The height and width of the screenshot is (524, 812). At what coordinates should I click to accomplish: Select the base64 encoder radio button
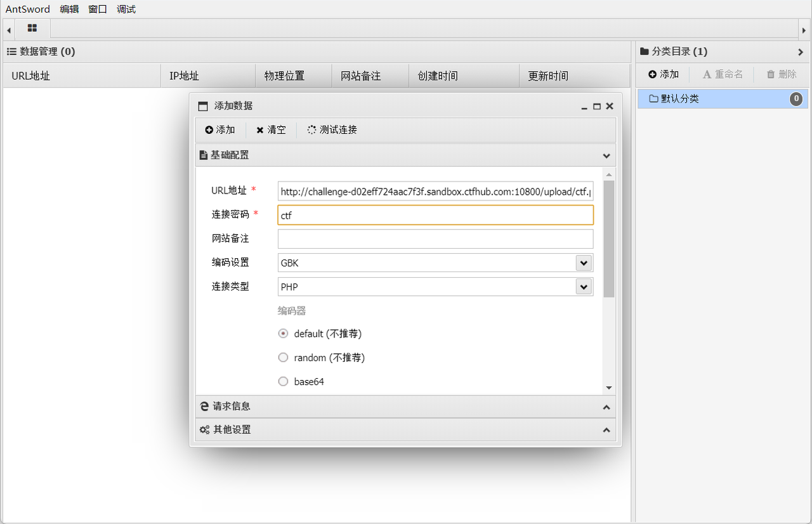284,382
